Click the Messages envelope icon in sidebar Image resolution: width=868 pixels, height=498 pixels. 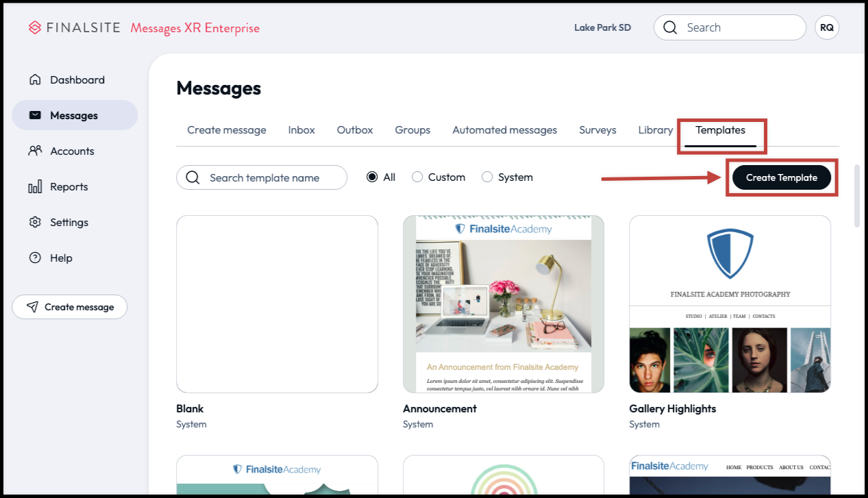(35, 116)
